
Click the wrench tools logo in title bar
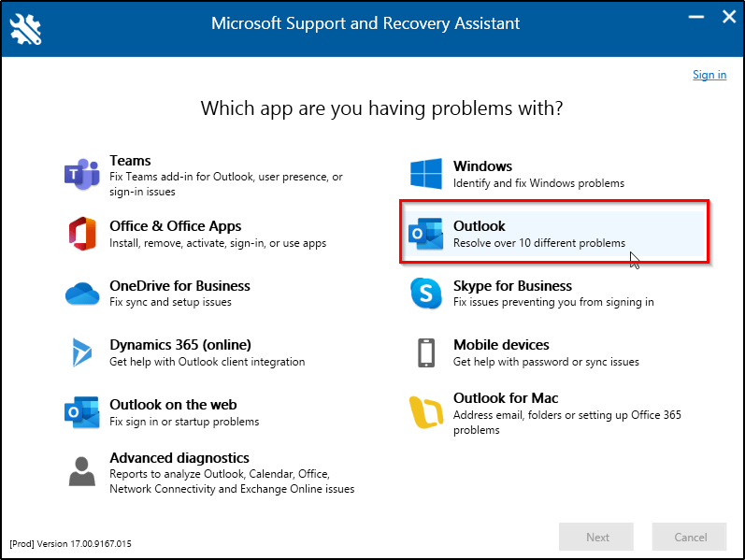[x=25, y=29]
